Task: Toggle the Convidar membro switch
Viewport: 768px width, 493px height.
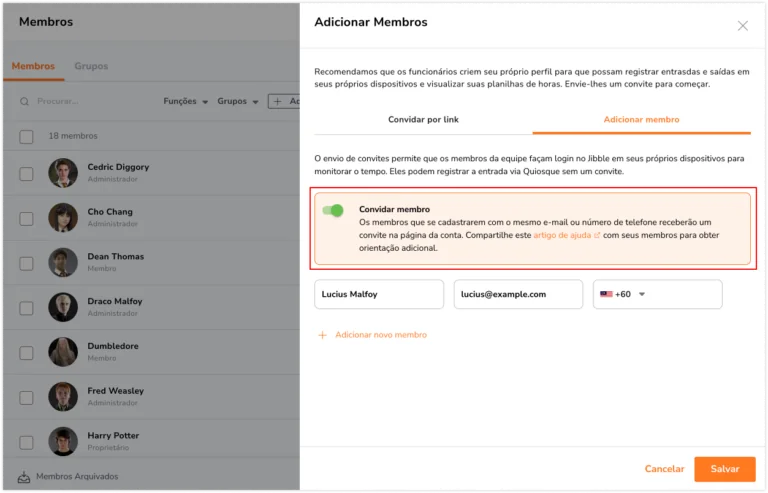Action: click(x=333, y=211)
